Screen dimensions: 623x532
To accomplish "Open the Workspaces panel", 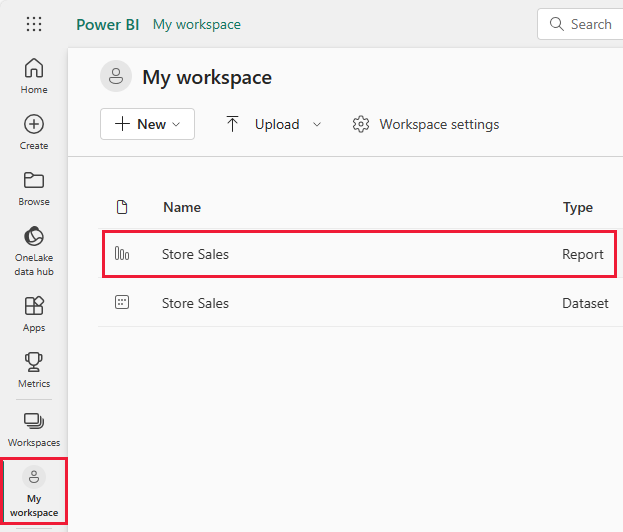I will 34,428.
